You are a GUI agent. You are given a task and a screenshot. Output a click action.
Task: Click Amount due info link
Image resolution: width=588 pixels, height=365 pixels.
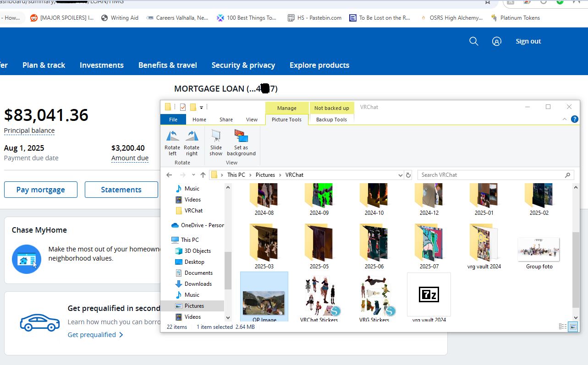click(130, 158)
